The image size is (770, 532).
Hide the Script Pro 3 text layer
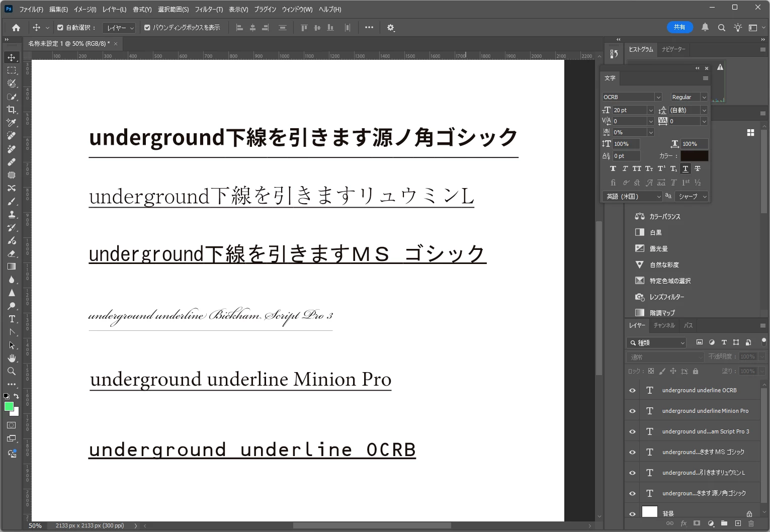pyautogui.click(x=632, y=432)
